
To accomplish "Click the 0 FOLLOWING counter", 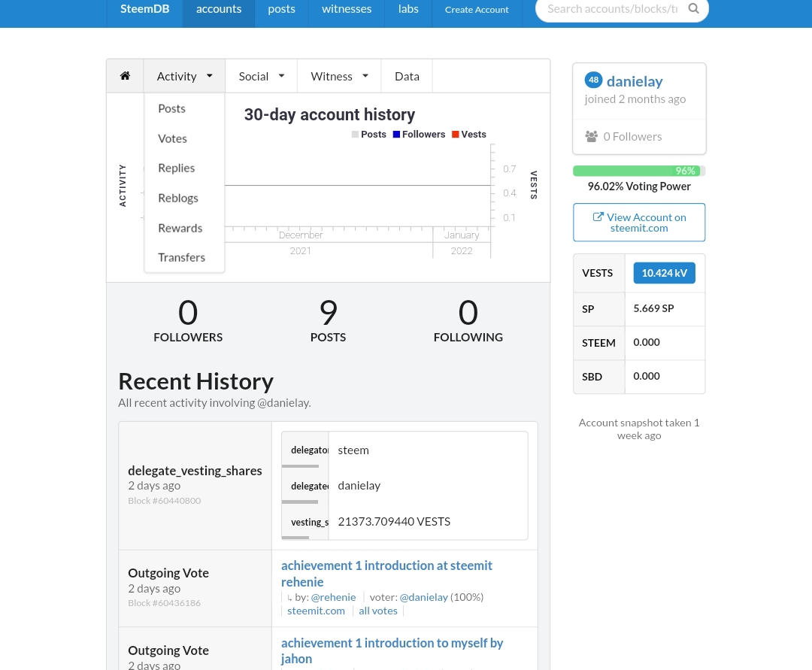I will coord(468,321).
